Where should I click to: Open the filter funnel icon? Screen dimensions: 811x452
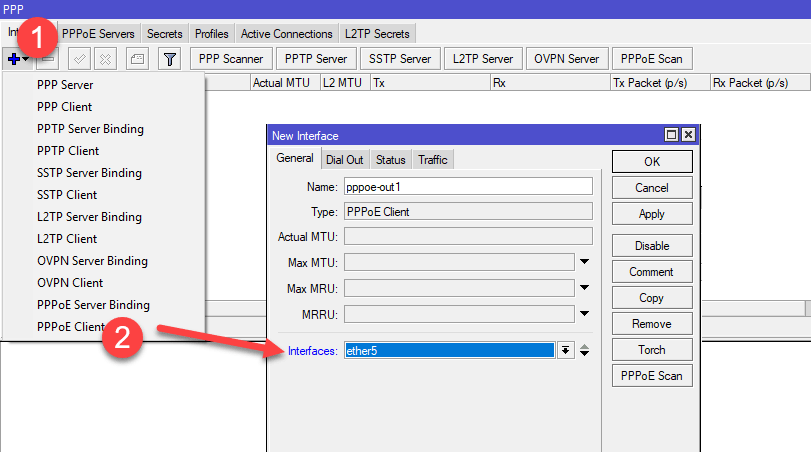point(169,59)
